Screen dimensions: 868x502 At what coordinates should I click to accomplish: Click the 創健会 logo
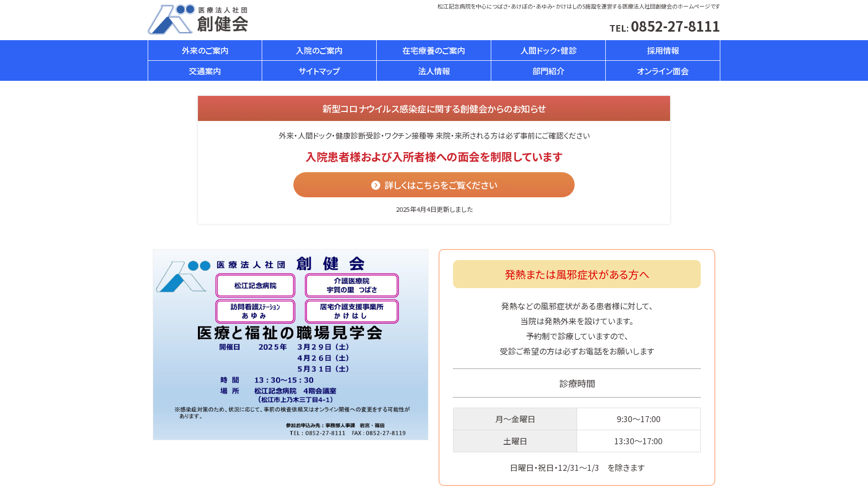point(198,20)
